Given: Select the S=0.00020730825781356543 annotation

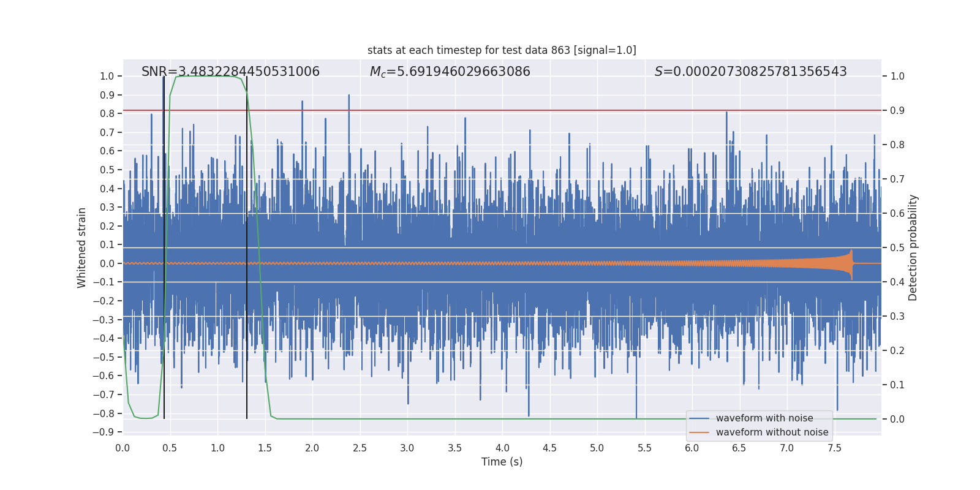Looking at the screenshot, I should (x=750, y=72).
